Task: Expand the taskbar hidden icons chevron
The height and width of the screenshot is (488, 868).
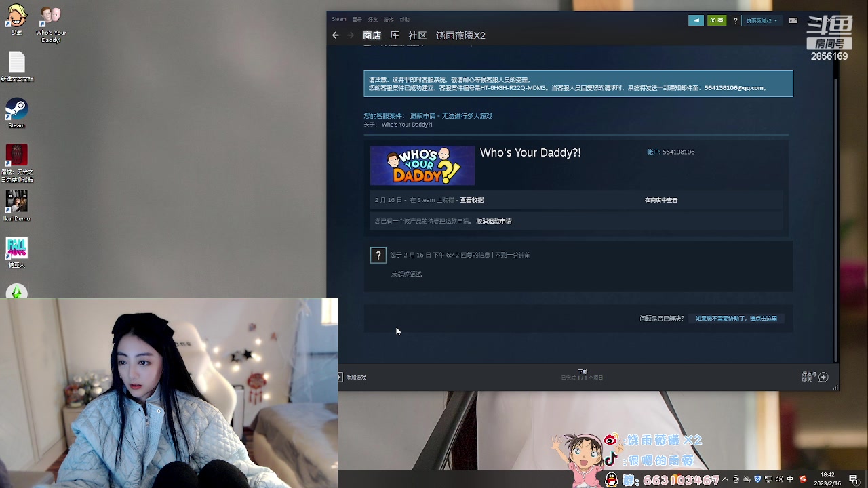Action: [725, 479]
